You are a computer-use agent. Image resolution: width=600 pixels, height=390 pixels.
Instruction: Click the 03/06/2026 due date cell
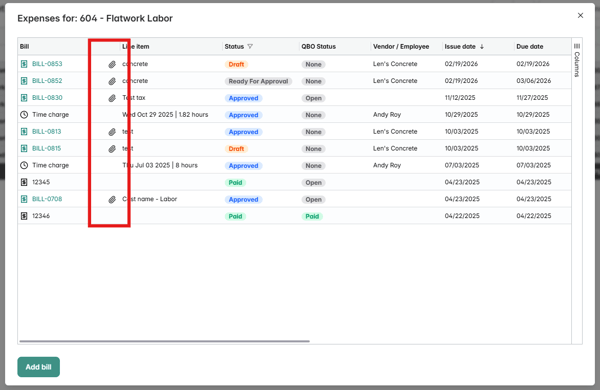[x=533, y=81]
